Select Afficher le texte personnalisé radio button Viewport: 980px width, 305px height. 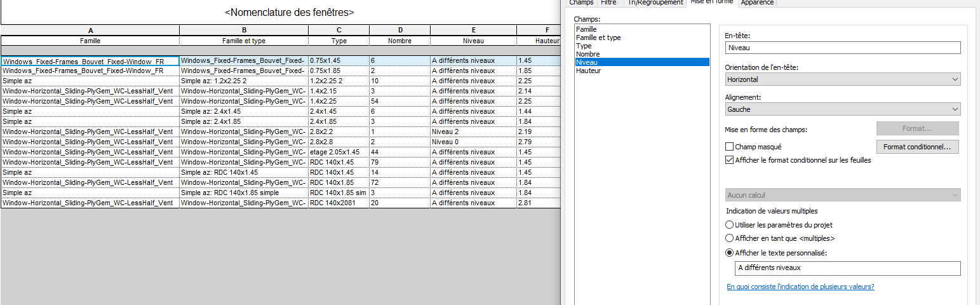pyautogui.click(x=729, y=252)
